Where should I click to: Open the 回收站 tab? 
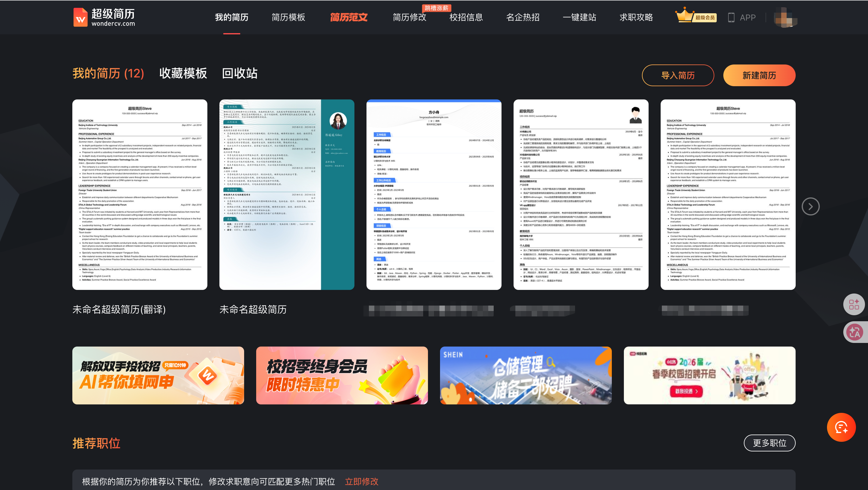coord(239,74)
